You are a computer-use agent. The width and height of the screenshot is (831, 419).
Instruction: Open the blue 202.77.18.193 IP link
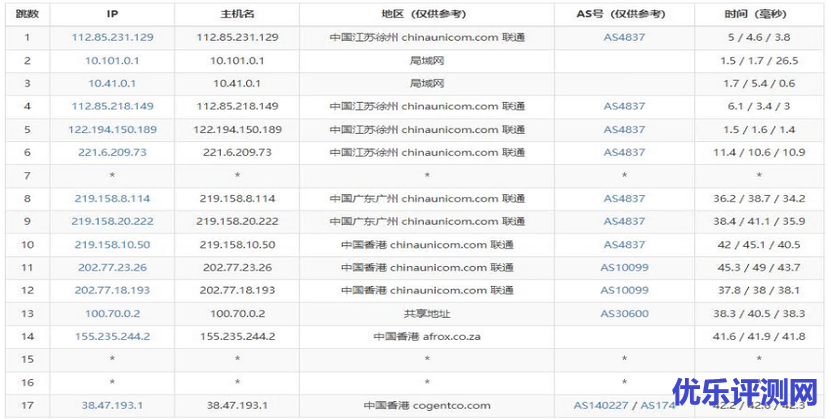(x=112, y=290)
